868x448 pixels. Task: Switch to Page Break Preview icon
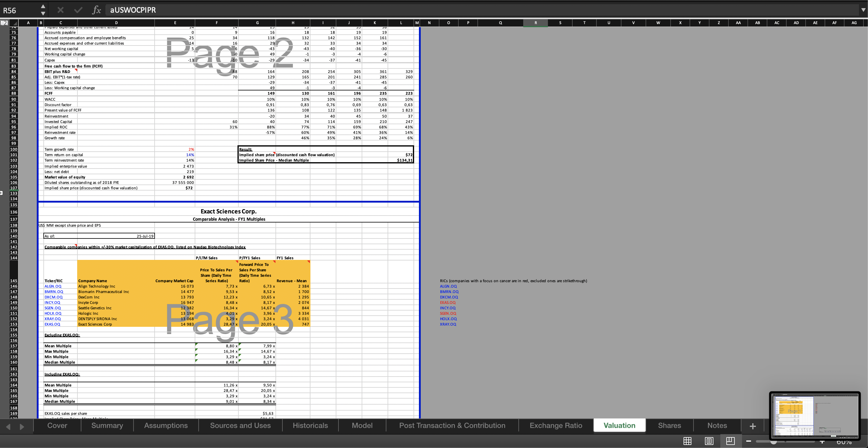(731, 441)
